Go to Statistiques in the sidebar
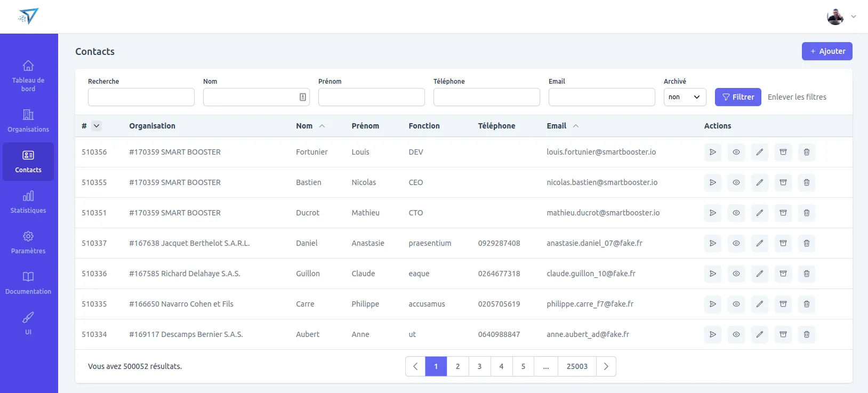The width and height of the screenshot is (868, 393). (28, 202)
